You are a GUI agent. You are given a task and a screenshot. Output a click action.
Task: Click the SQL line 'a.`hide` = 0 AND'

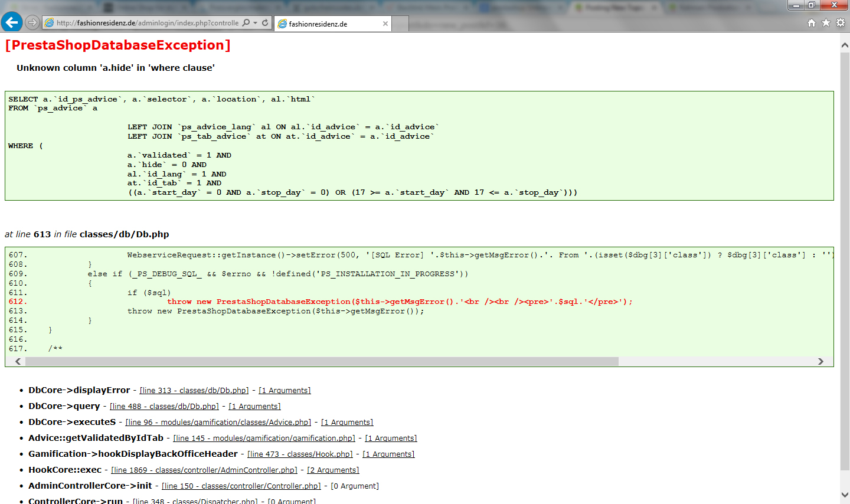tap(167, 165)
